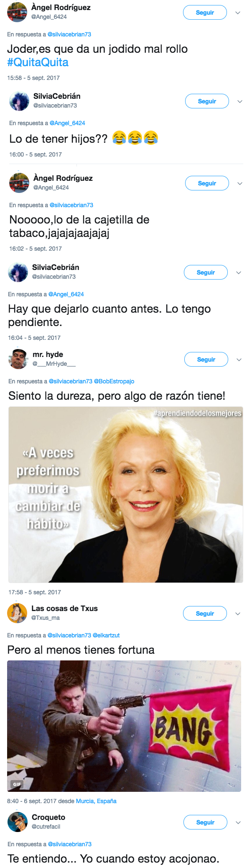Screen dimensions: 252x868
Task: Open mr. hyde's profile avatar
Action: [x=18, y=359]
